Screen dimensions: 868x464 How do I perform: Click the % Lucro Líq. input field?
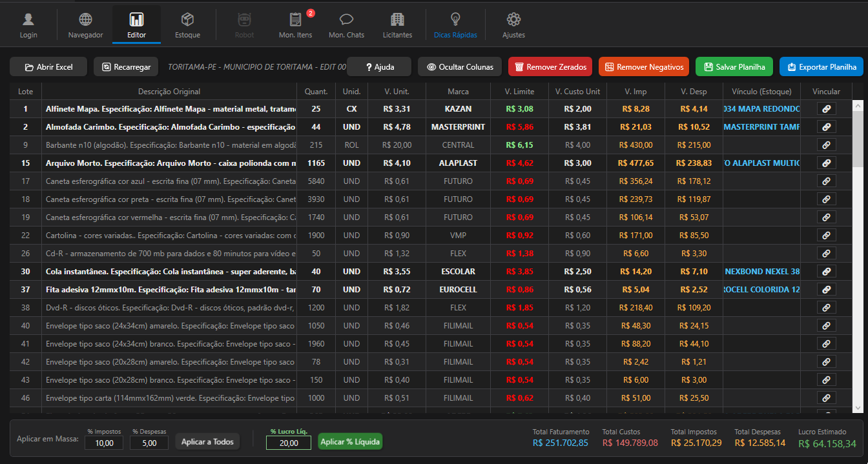[289, 443]
